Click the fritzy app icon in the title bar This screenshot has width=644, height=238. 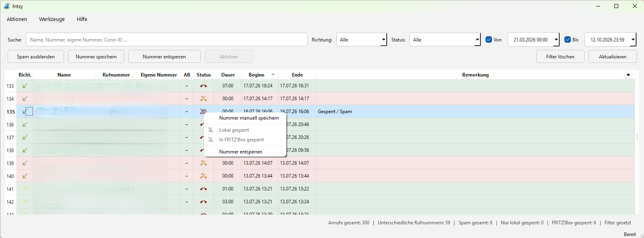[x=7, y=6]
